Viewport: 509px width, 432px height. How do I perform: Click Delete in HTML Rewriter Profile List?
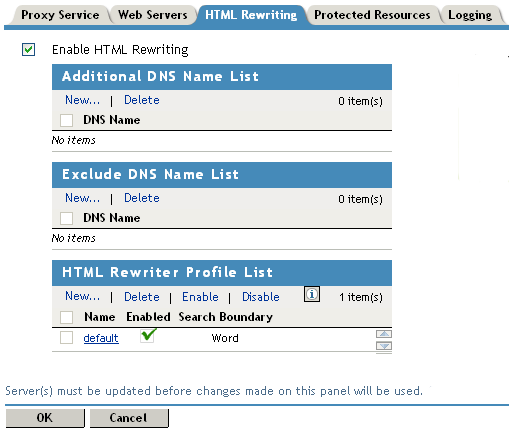point(142,297)
